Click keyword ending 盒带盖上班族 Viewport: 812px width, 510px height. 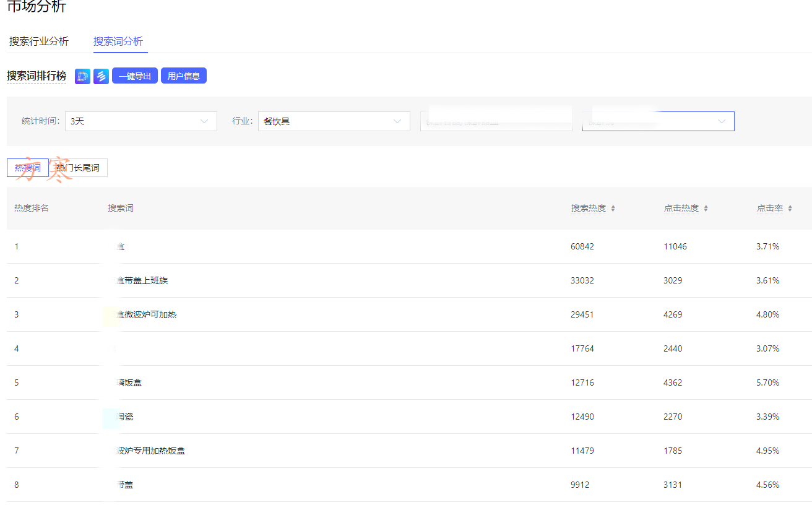point(142,280)
